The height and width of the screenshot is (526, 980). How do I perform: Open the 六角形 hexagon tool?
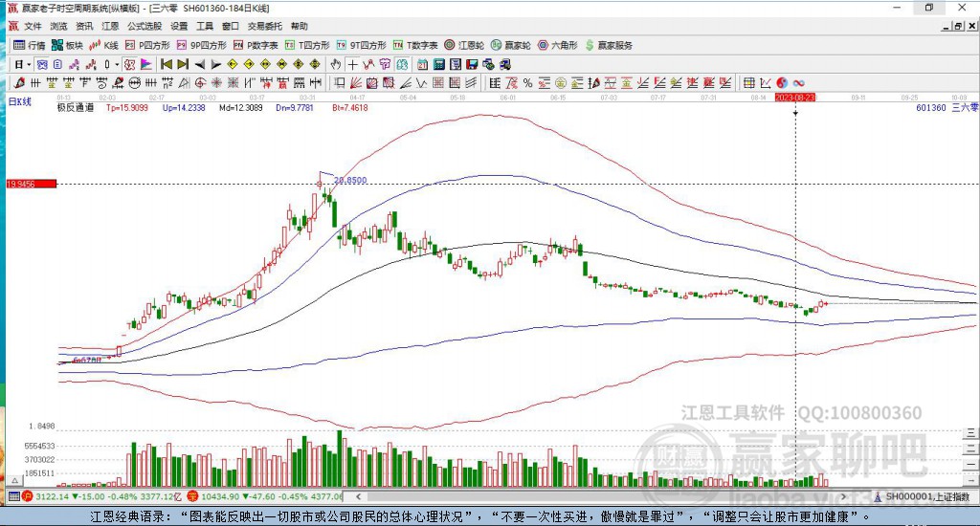point(558,45)
